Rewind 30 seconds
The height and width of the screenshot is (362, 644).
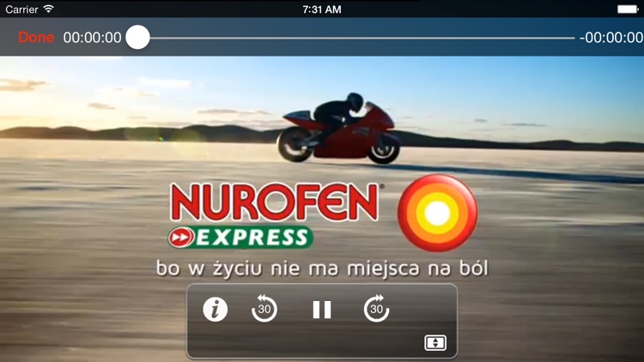[x=264, y=308]
